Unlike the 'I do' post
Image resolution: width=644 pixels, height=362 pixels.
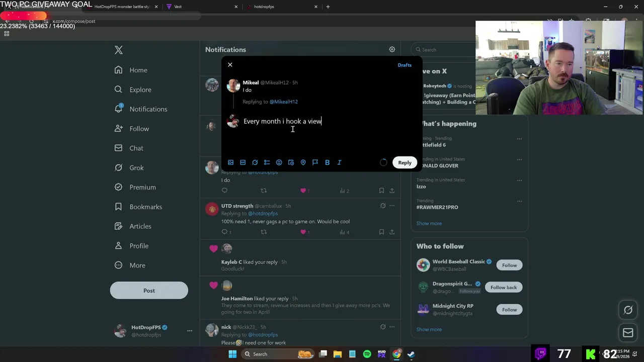click(303, 191)
